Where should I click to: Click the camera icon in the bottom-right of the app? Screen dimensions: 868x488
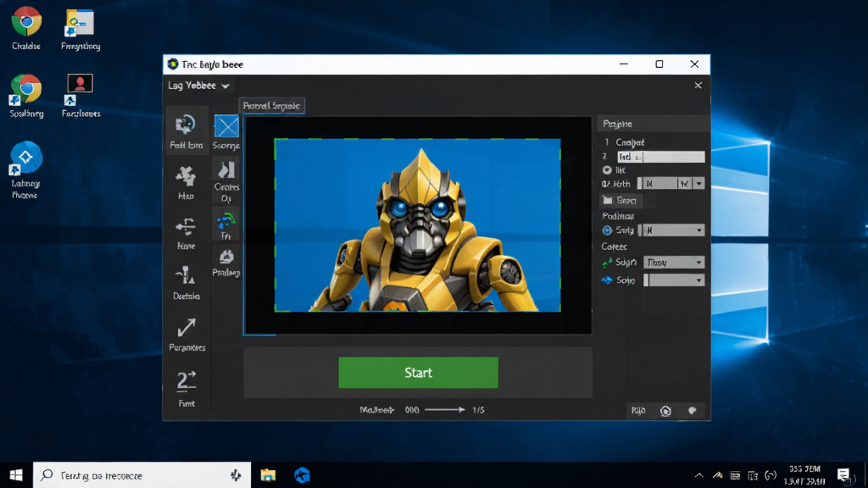click(666, 411)
